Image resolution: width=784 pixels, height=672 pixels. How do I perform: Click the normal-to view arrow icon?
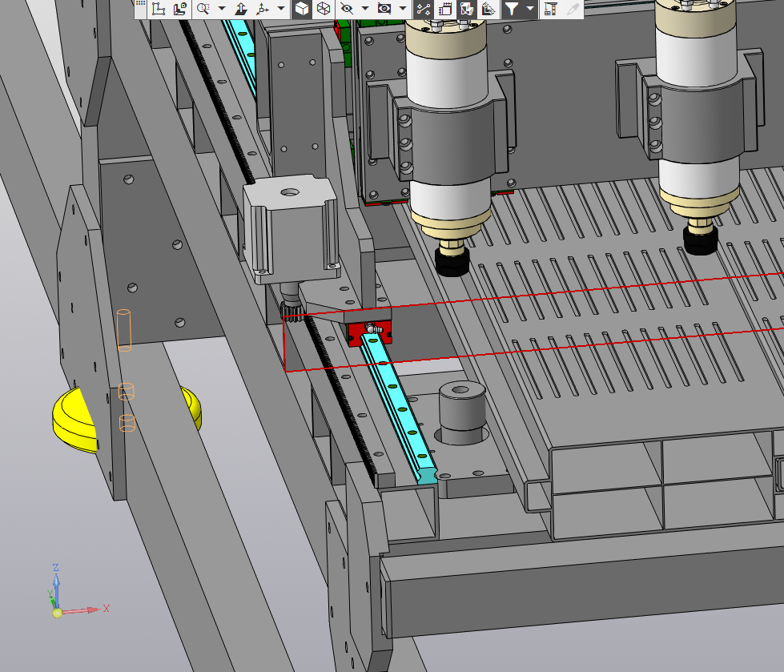pos(241,9)
